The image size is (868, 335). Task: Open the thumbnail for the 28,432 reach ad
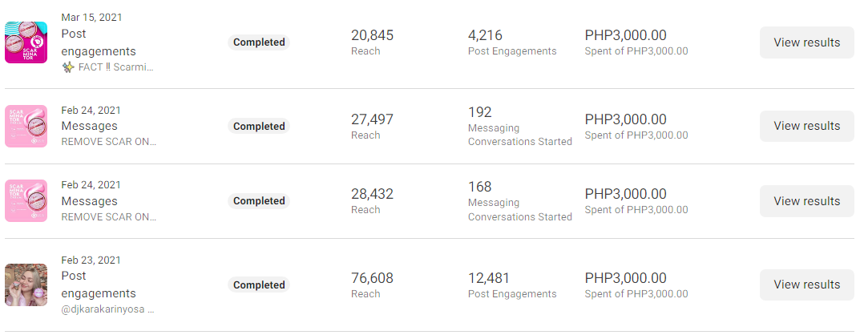tap(26, 200)
